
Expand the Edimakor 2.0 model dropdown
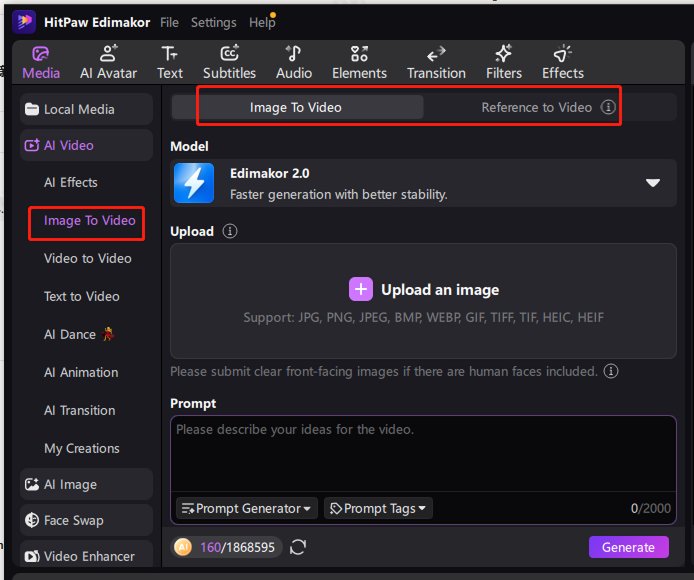point(652,183)
